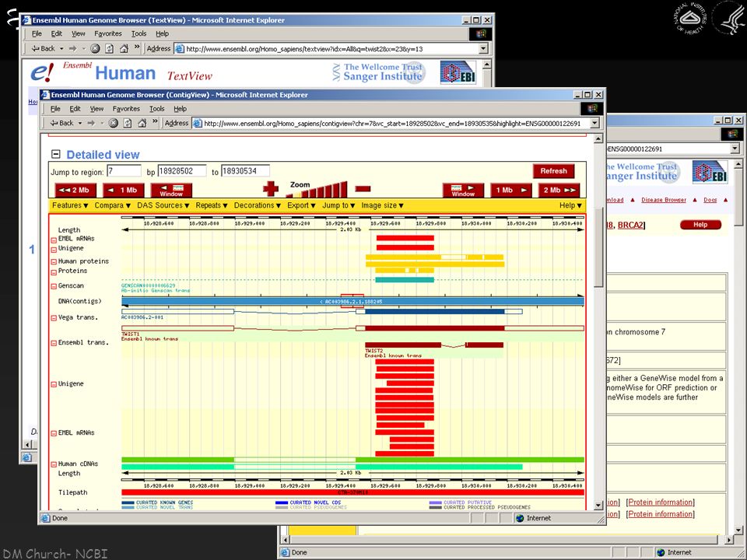747x560 pixels.
Task: Click the ContigView vertical scrollbar thumb
Action: click(x=598, y=247)
